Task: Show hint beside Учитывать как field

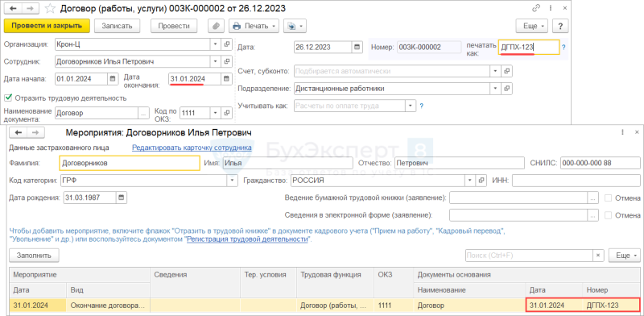Action: [x=421, y=106]
